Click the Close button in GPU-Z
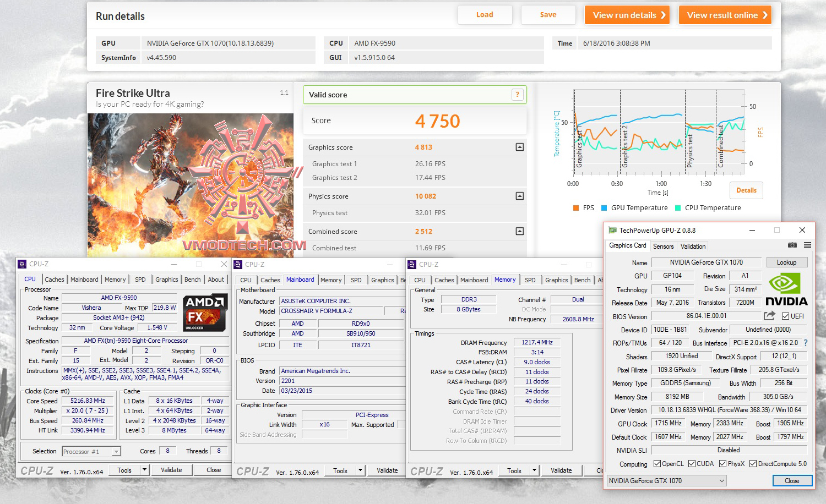Viewport: 826px width, 504px height. click(x=792, y=481)
